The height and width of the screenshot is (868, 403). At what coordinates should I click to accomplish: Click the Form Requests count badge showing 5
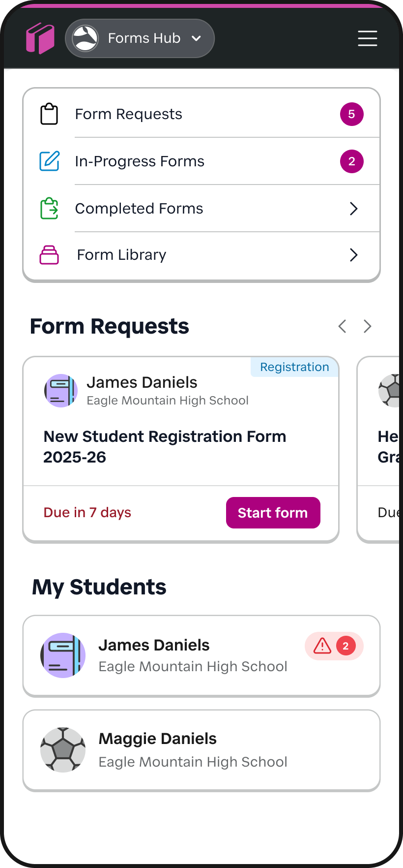(x=351, y=114)
